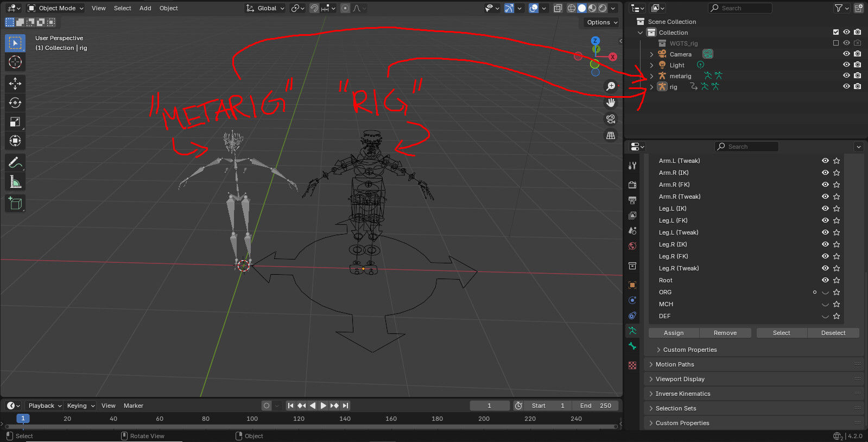The image size is (868, 442).
Task: Expand the metarig object in outliner
Action: click(651, 76)
